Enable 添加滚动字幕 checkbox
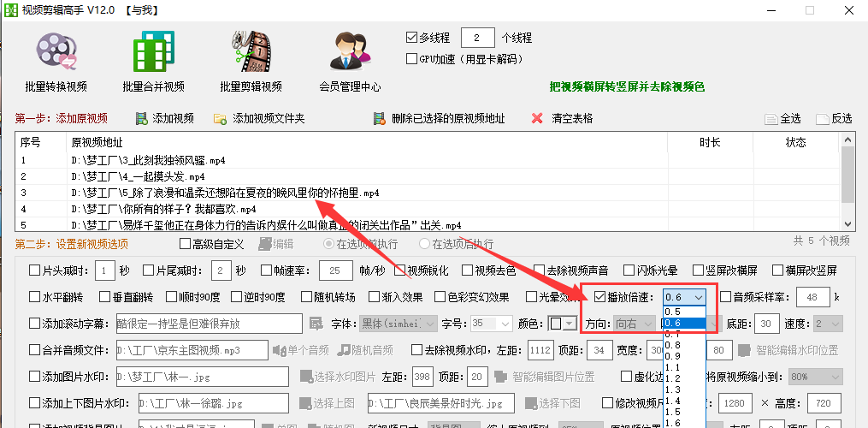This screenshot has height=428, width=868. [33, 324]
